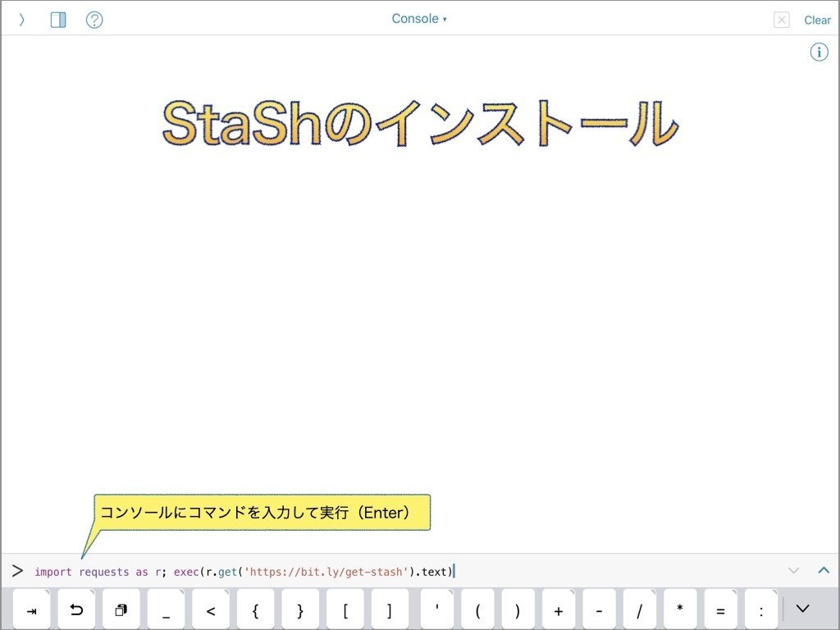Insert a closing square bracket

pos(390,609)
